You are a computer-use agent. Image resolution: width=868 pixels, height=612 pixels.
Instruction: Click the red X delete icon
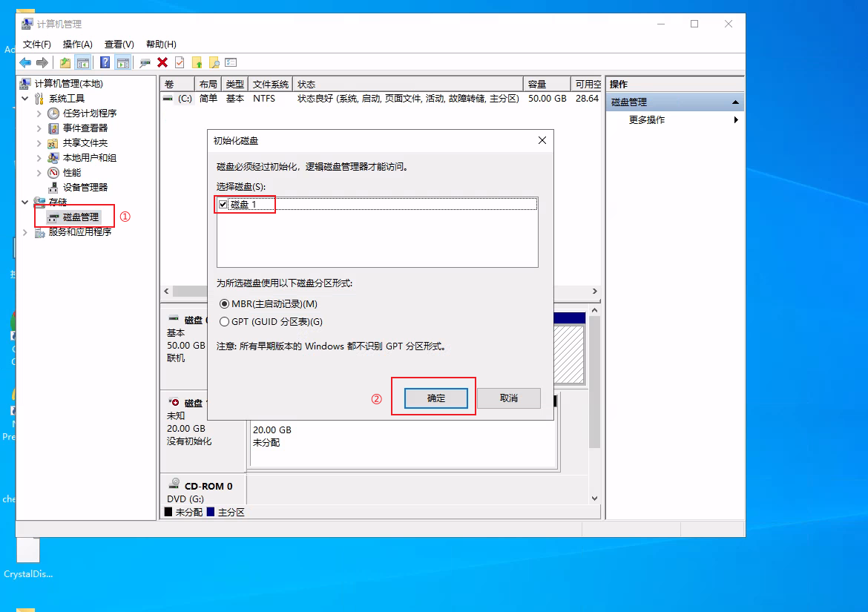point(162,62)
